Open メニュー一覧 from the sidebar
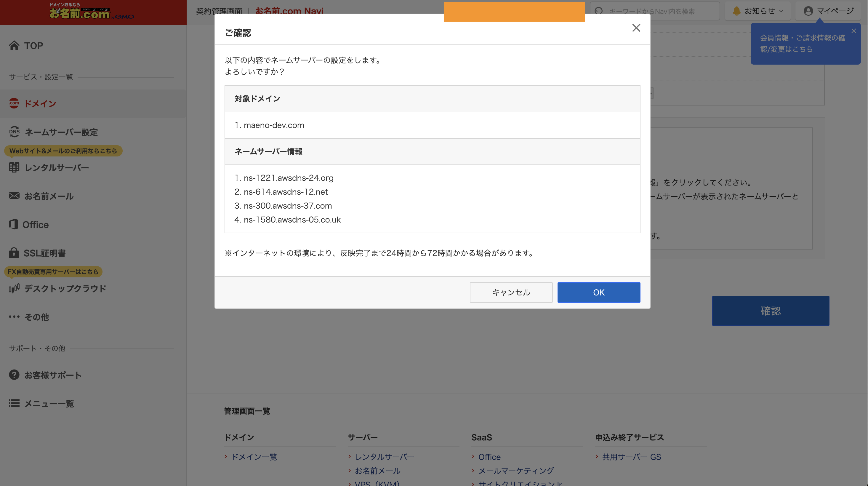Image resolution: width=868 pixels, height=486 pixels. (x=49, y=404)
